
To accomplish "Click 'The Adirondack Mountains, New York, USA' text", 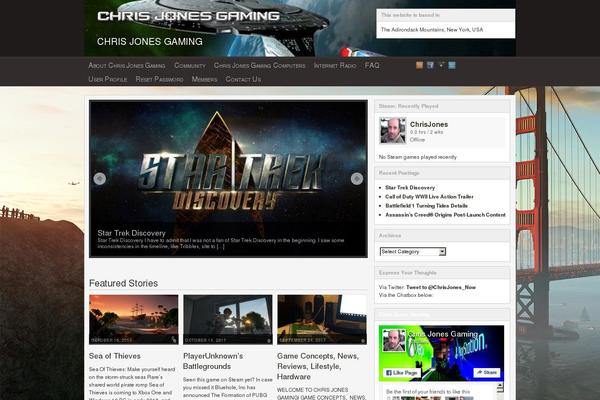I will click(432, 29).
